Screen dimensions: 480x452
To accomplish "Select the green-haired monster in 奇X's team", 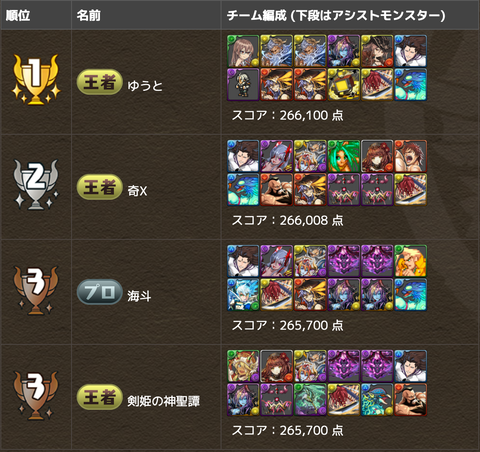I will pyautogui.click(x=344, y=156).
